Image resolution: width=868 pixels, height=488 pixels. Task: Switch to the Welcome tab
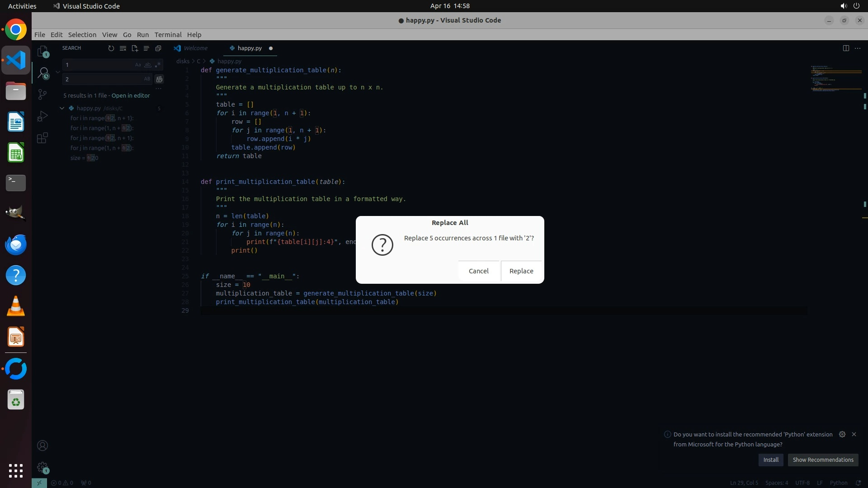point(195,48)
